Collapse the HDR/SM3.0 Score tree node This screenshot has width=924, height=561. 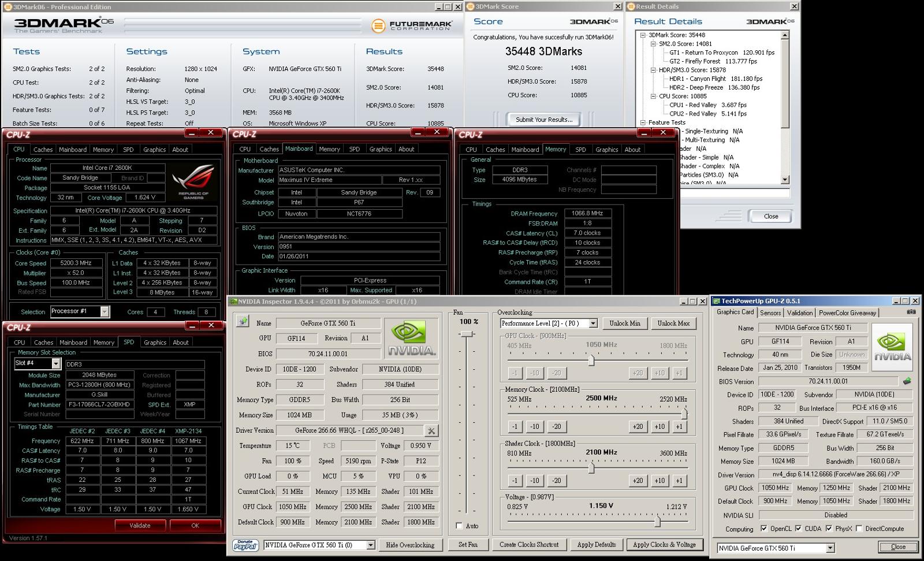653,70
